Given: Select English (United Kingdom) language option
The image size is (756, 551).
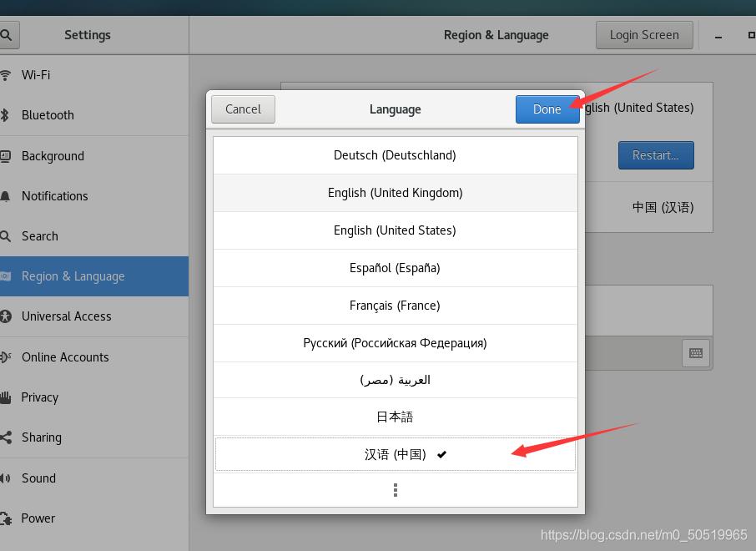Looking at the screenshot, I should pyautogui.click(x=395, y=192).
